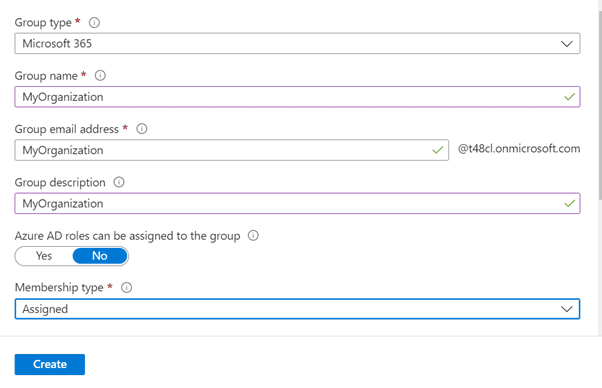Click the vertical scrollbar on the right
This screenshot has width=602, height=388.
[600, 106]
